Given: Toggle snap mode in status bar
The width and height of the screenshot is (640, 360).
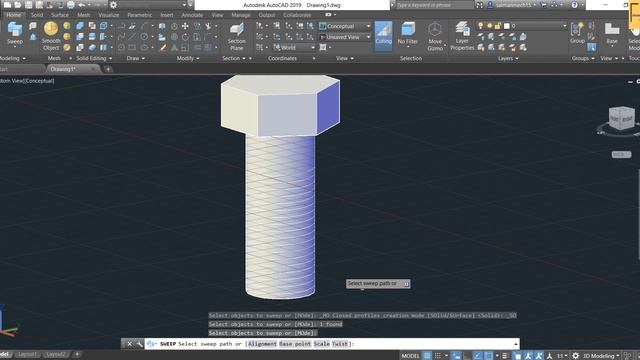Looking at the screenshot, I should click(438, 356).
